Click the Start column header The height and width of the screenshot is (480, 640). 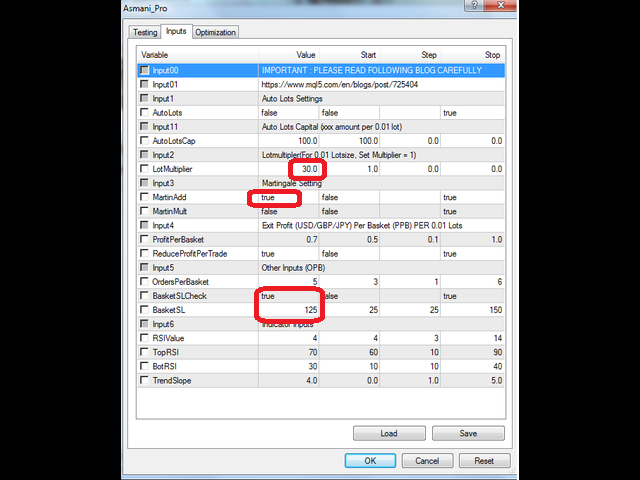pyautogui.click(x=349, y=55)
